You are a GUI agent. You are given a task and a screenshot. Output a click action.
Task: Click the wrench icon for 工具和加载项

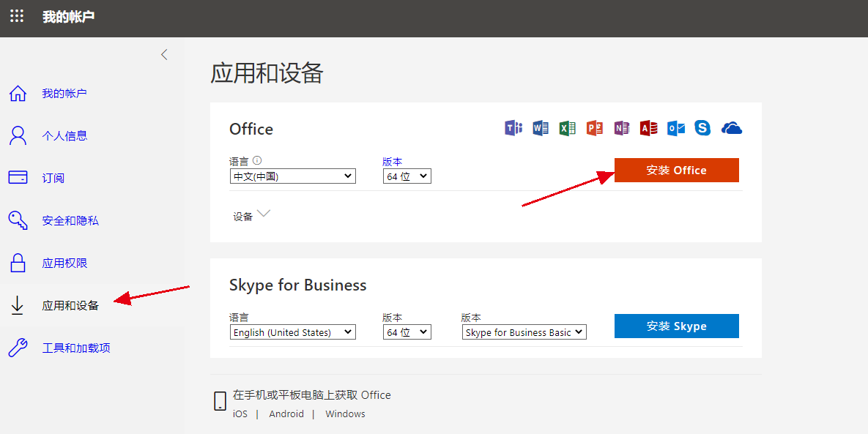tap(18, 348)
